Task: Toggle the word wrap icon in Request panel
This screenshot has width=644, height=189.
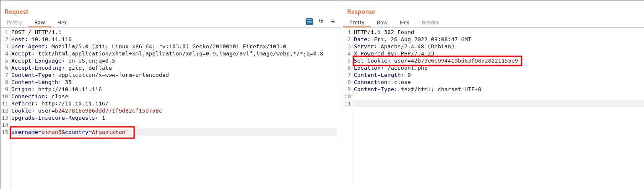Action: tap(309, 21)
